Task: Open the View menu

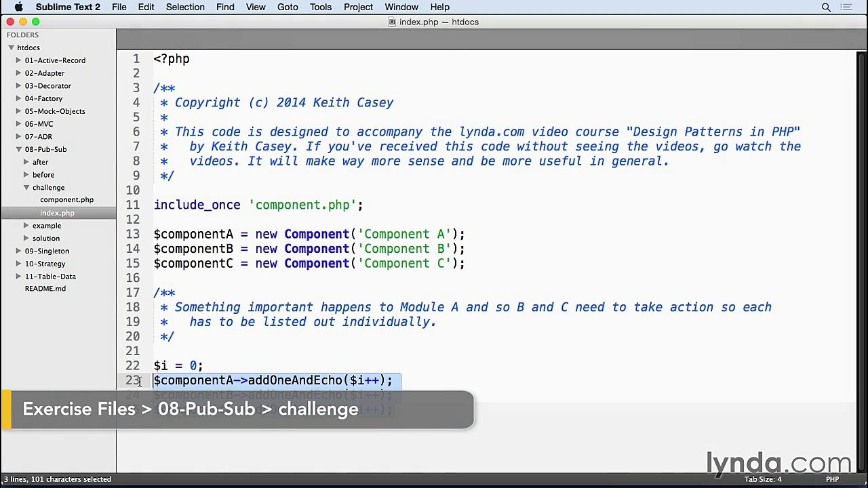Action: [x=256, y=7]
